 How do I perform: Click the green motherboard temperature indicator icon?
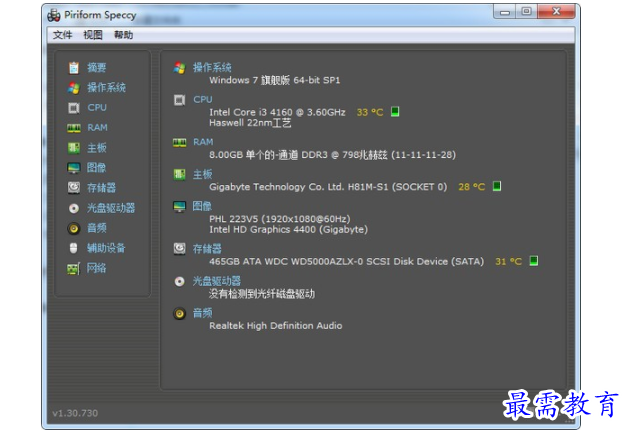pyautogui.click(x=497, y=186)
